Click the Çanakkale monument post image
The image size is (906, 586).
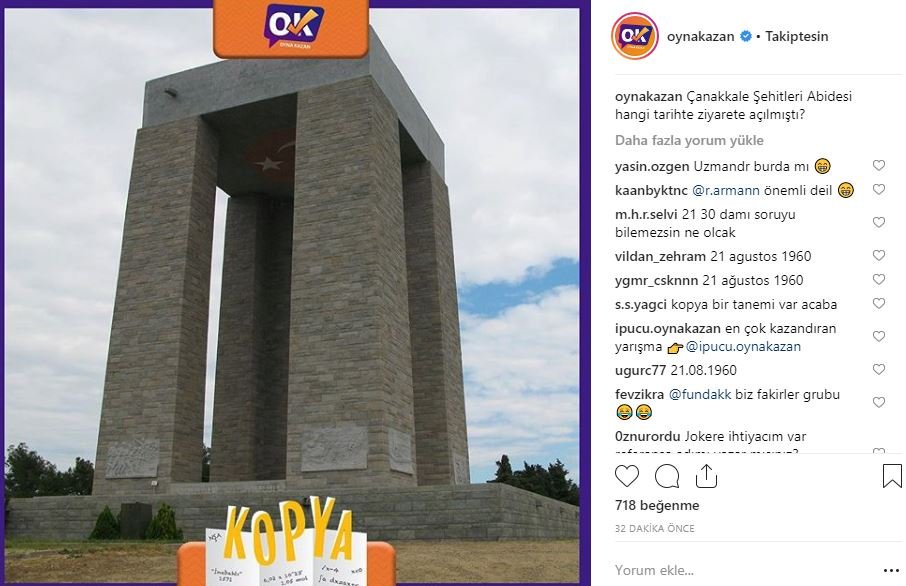292,295
